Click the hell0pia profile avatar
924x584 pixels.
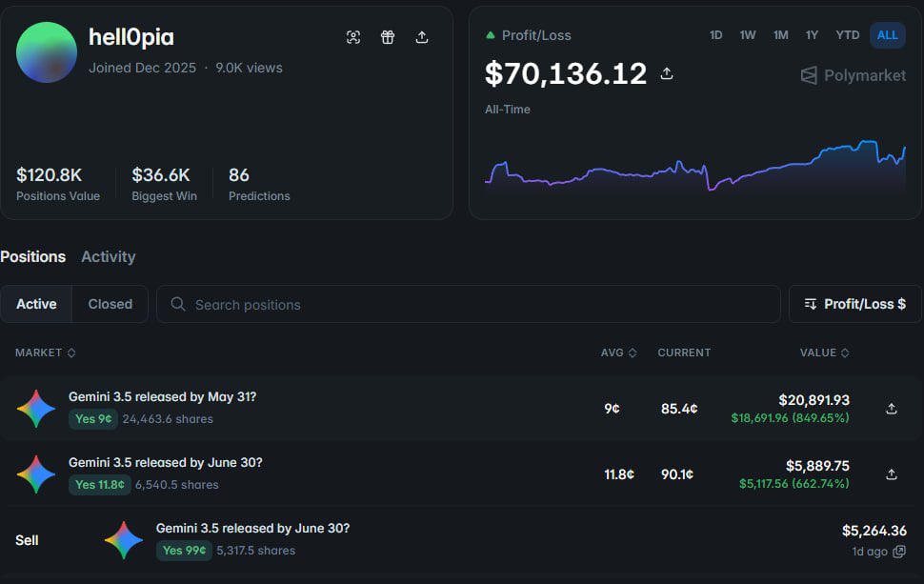tap(47, 52)
